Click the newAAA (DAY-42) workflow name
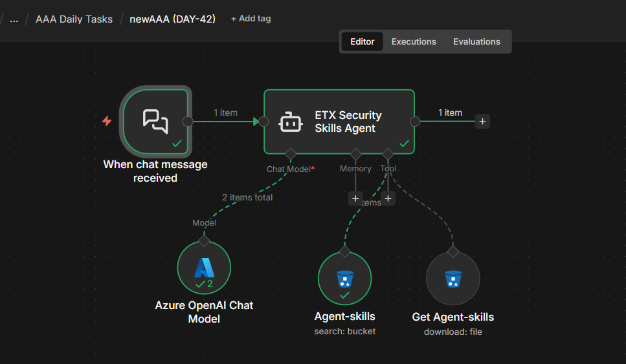The width and height of the screenshot is (626, 364). [172, 19]
